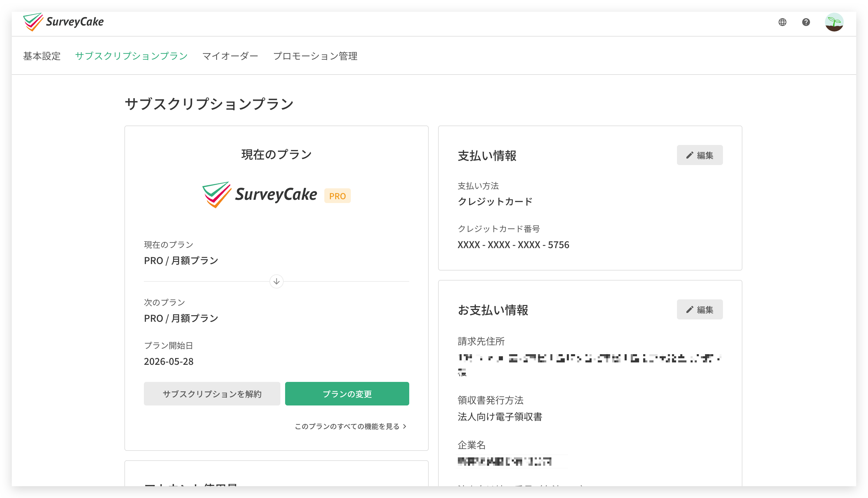The width and height of the screenshot is (868, 498).
Task: Open the sprout user avatar menu
Action: pos(834,22)
